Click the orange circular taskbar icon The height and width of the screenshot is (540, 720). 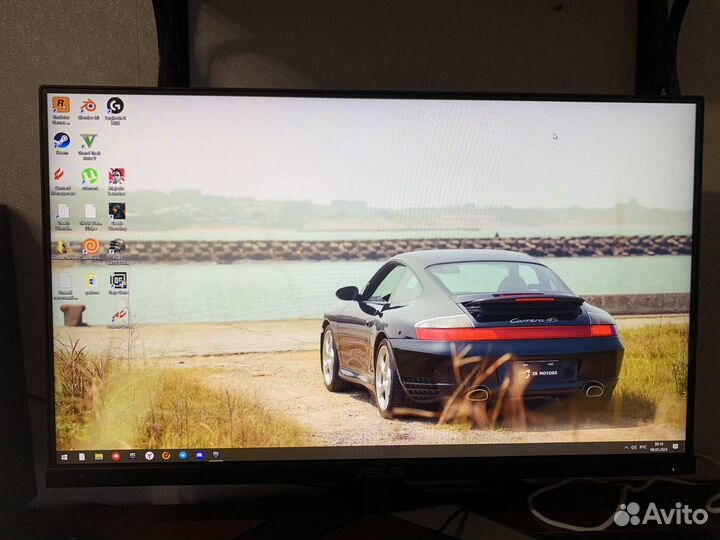point(166,456)
